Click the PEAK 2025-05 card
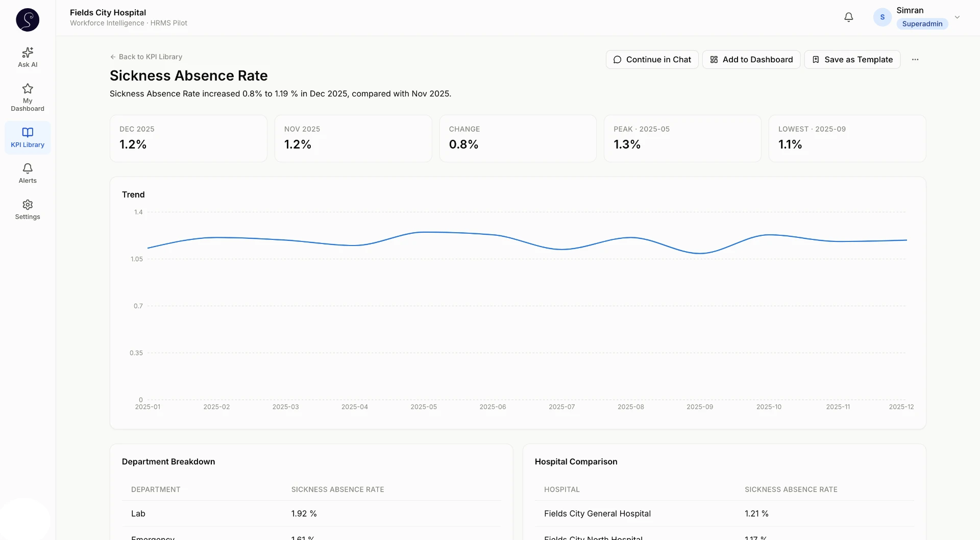The height and width of the screenshot is (540, 980). [682, 138]
